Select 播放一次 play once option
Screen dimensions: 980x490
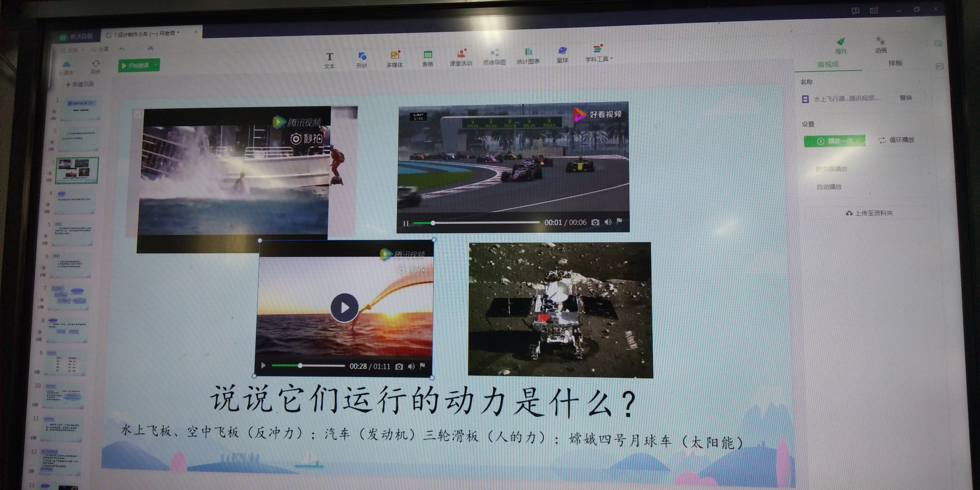(835, 141)
